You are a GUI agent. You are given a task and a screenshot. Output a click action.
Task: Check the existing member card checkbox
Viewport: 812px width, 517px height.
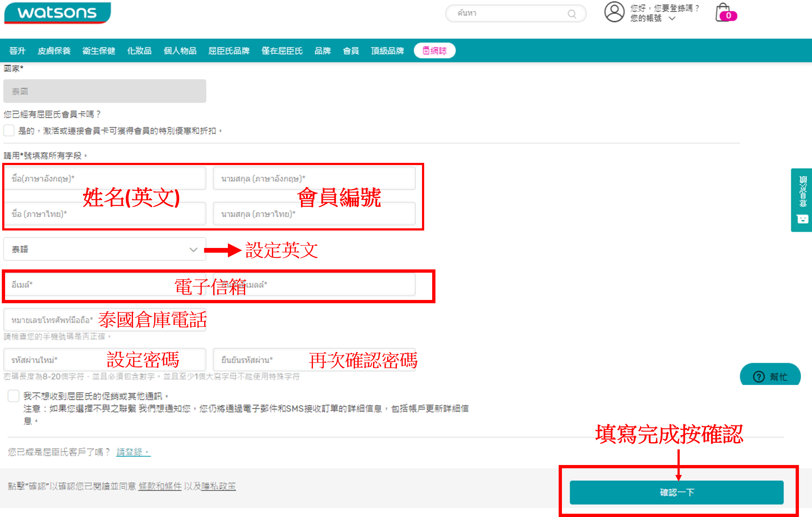pos(9,131)
